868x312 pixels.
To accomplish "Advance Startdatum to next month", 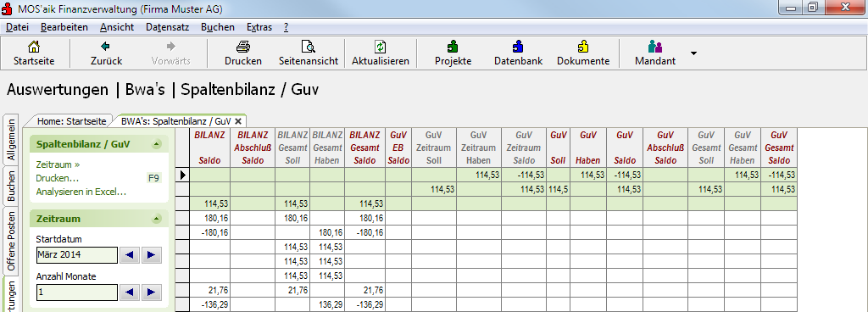I will click(x=151, y=255).
